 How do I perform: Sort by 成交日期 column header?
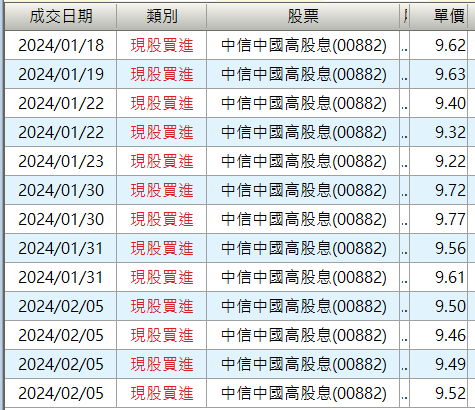coord(61,16)
